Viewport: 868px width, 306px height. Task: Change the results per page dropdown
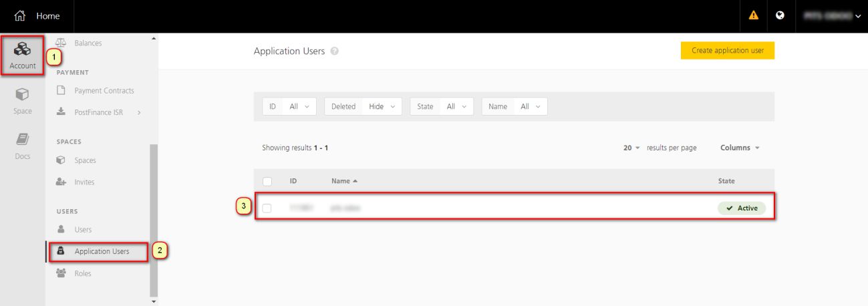pos(631,148)
